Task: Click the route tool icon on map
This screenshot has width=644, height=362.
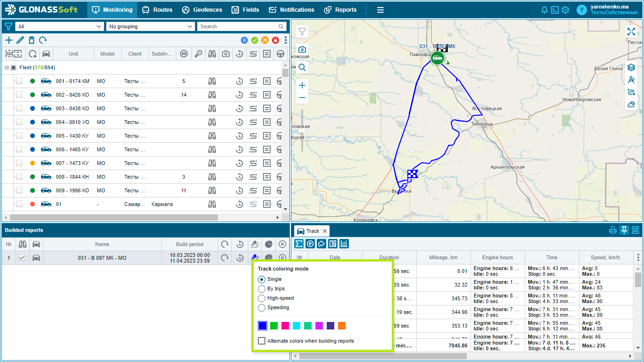Action: coord(631,92)
